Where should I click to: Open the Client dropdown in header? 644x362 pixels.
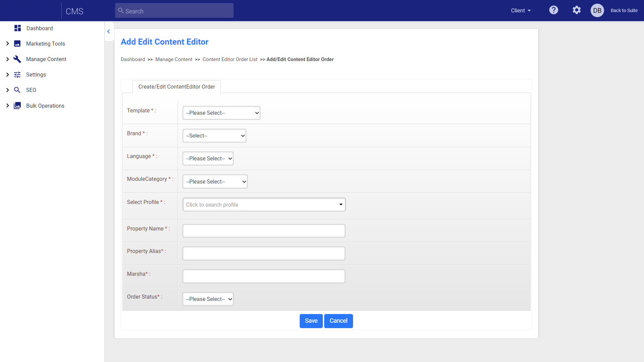pos(521,10)
